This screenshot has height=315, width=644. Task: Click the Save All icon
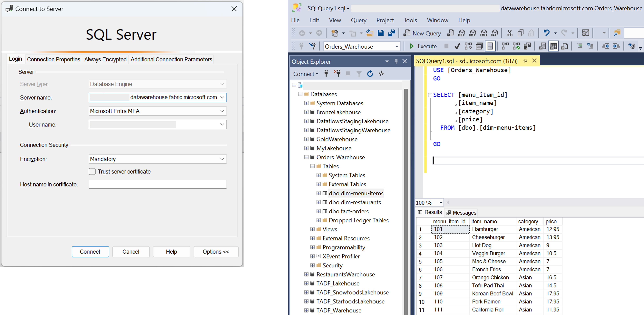coord(391,33)
